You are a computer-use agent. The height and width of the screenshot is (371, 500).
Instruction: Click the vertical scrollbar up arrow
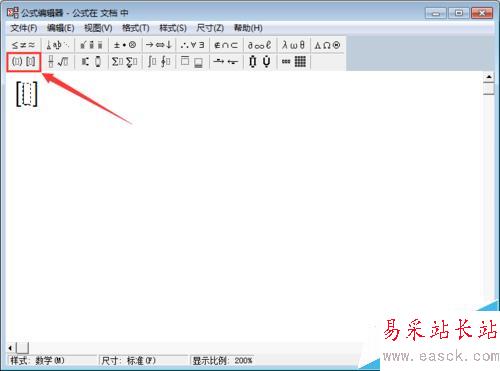[489, 77]
